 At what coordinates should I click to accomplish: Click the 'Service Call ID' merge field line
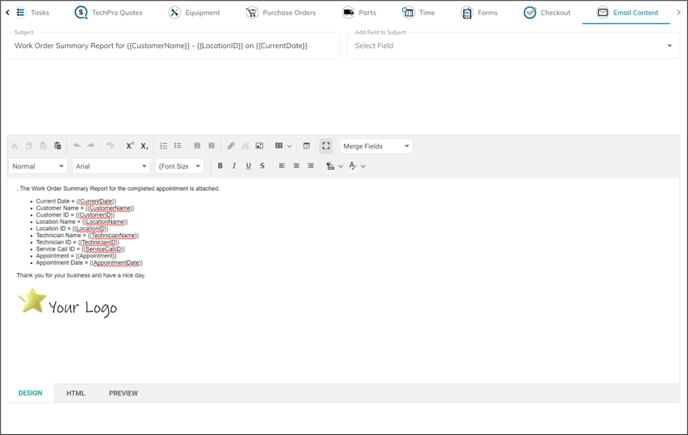[x=80, y=249]
